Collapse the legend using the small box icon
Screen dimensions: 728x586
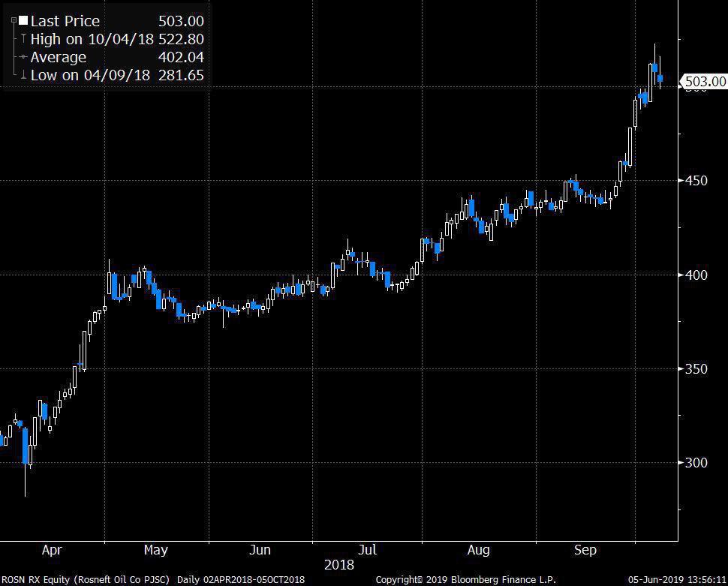tap(14, 20)
